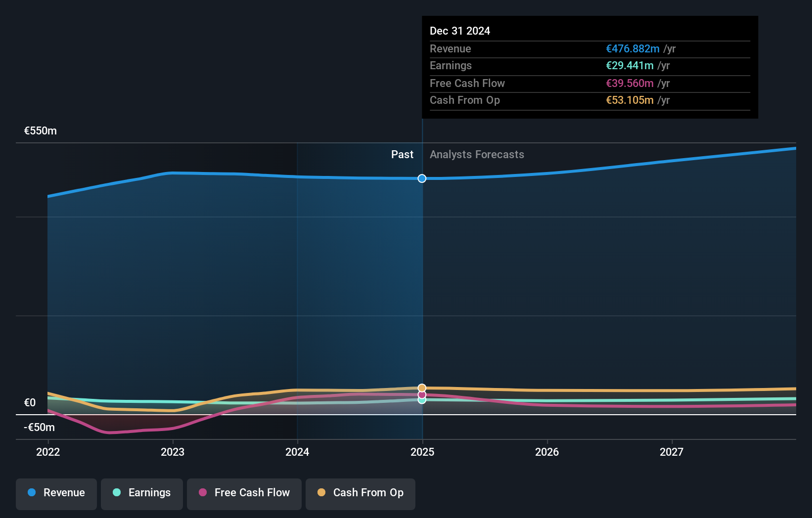This screenshot has width=812, height=518.
Task: Click the Past section label
Action: click(402, 155)
